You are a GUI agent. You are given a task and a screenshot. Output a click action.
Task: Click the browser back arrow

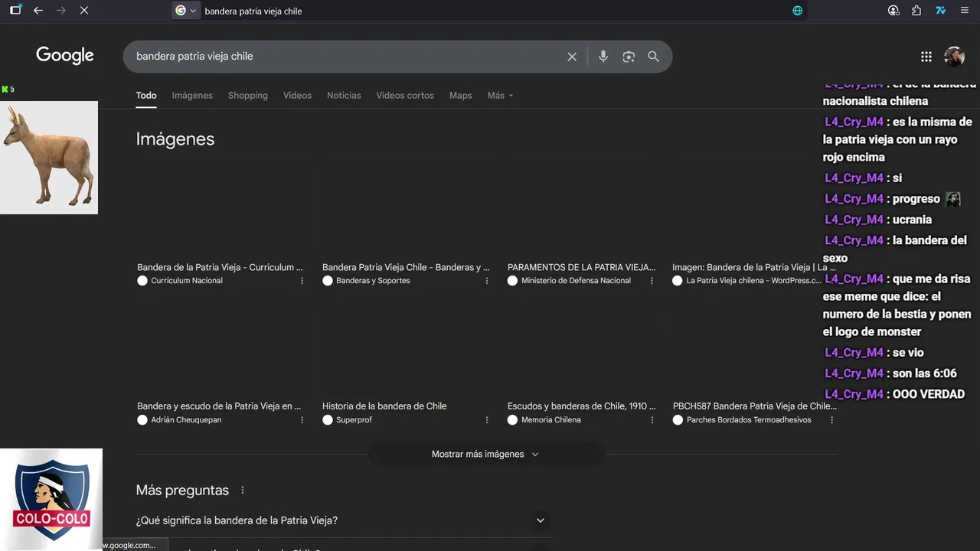38,11
